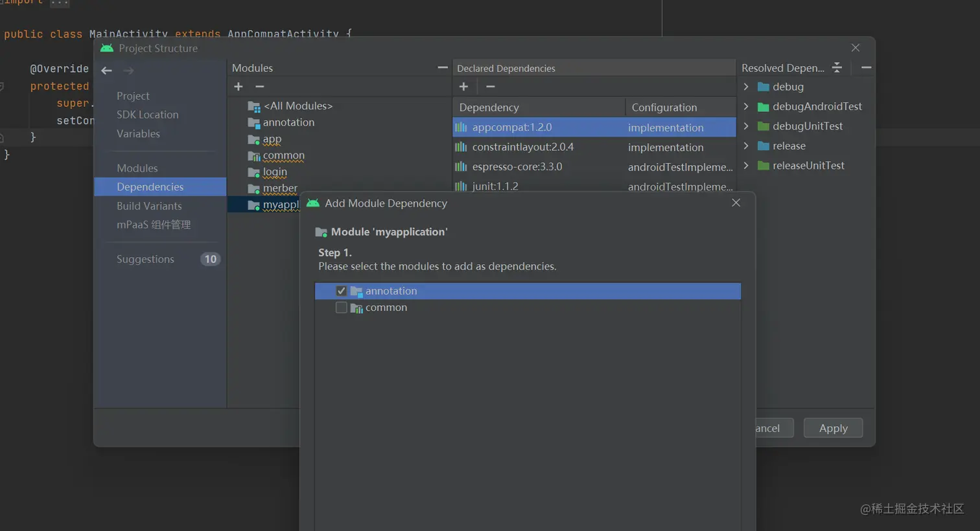Open the Build Variants section
The image size is (980, 531).
coord(149,206)
